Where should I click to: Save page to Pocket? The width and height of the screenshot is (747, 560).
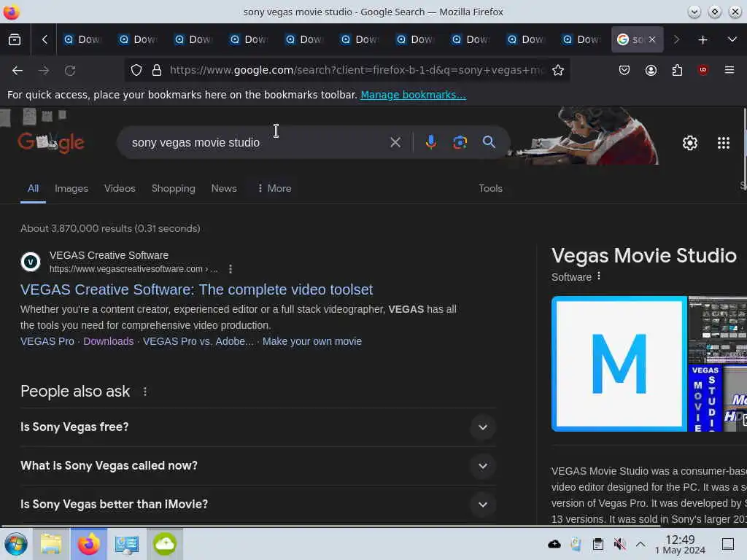pyautogui.click(x=624, y=71)
